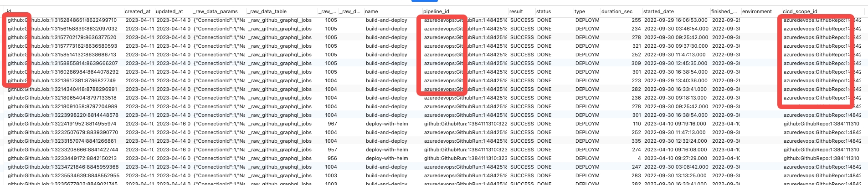Viewport: 868px width, 185px height.
Task: Select started_date 2023-04-10 09:16:08.000
Action: coord(676,150)
